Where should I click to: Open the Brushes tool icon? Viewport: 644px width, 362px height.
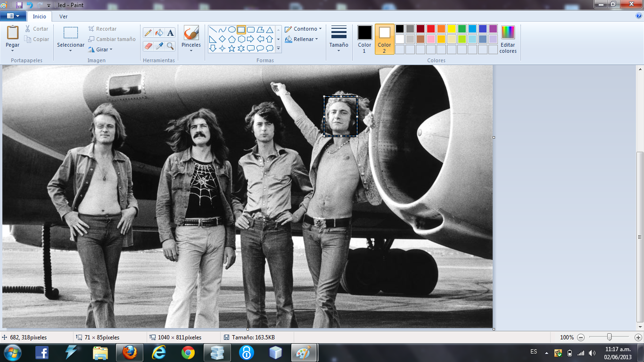point(191,33)
